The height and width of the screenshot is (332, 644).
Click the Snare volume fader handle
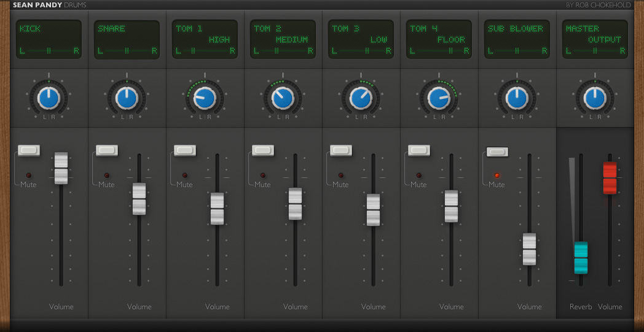tap(139, 199)
